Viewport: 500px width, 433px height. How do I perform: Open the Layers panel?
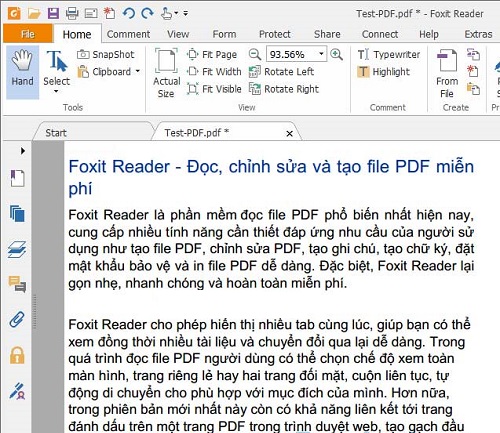pos(17,249)
